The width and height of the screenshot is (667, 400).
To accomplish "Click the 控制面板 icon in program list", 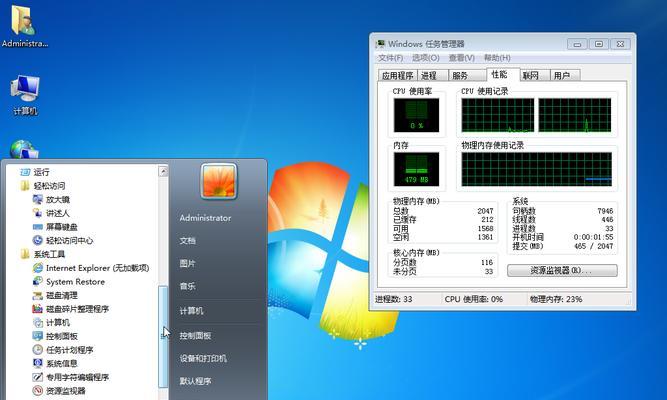I will click(38, 336).
